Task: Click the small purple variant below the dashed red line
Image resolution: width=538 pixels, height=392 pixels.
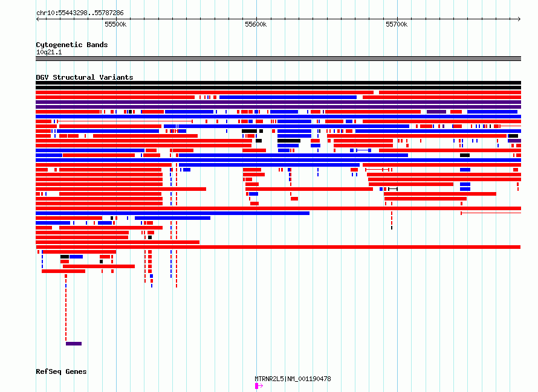Action: 74,344
